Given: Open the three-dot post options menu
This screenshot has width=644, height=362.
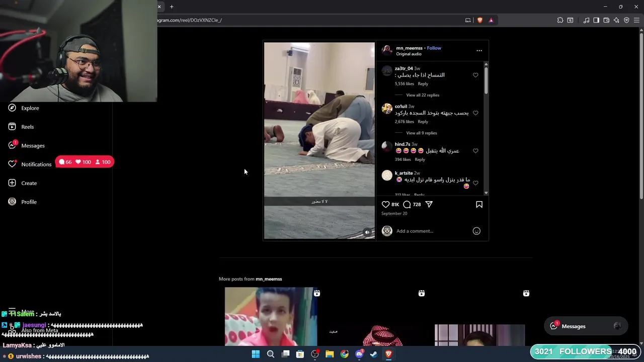Looking at the screenshot, I should (x=479, y=50).
